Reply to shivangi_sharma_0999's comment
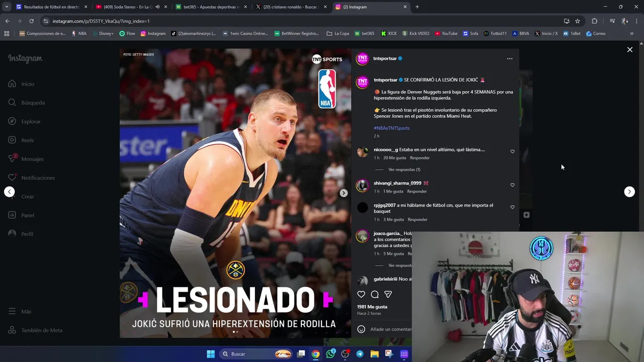Image resolution: width=644 pixels, height=362 pixels. (x=417, y=191)
